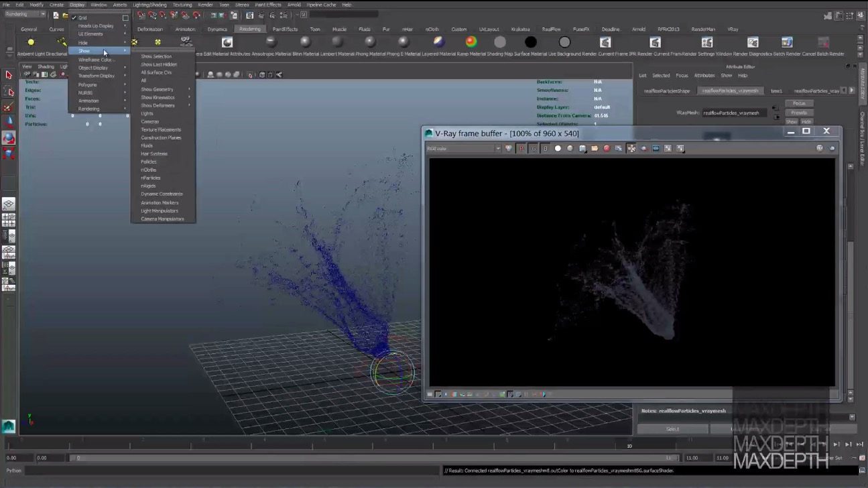868x488 pixels.
Task: Click the Cancel Batch Render shelf icon
Action: click(825, 42)
